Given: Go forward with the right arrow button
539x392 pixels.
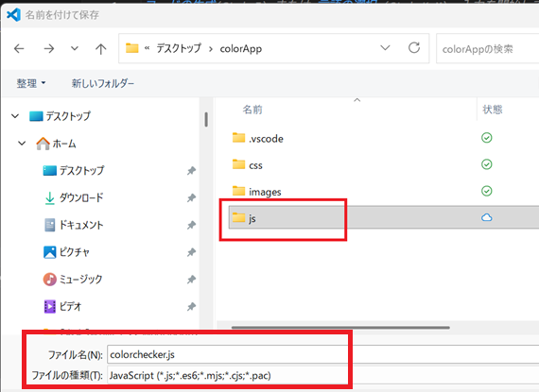Looking at the screenshot, I should click(49, 49).
